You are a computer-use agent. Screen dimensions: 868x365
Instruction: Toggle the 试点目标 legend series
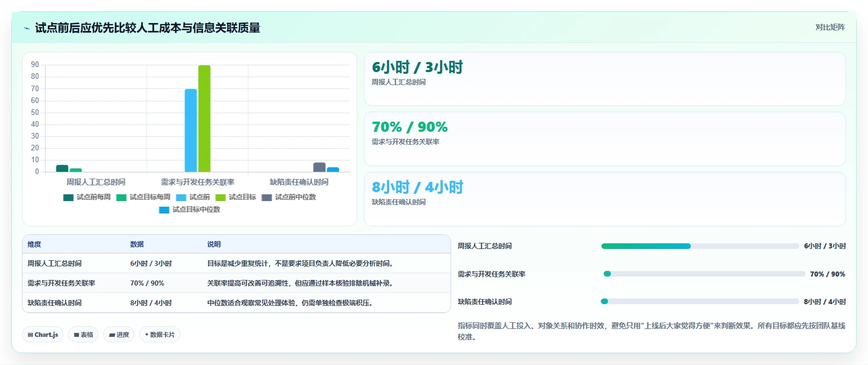click(x=236, y=197)
